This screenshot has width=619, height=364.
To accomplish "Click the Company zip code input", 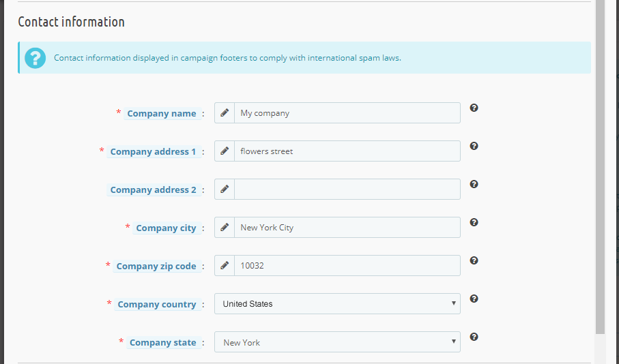I will [x=347, y=265].
